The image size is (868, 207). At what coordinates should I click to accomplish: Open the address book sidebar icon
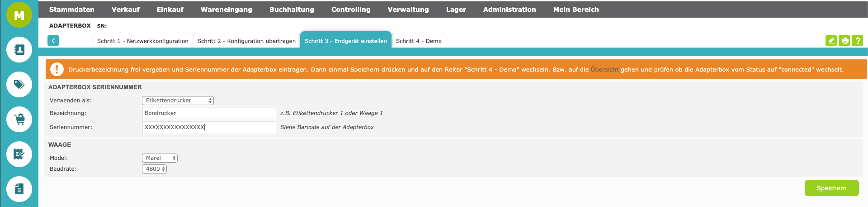pos(19,49)
